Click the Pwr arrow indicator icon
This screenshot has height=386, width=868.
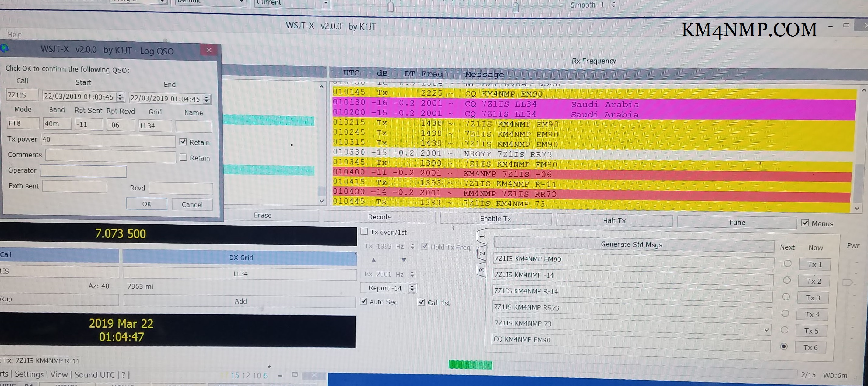(847, 282)
